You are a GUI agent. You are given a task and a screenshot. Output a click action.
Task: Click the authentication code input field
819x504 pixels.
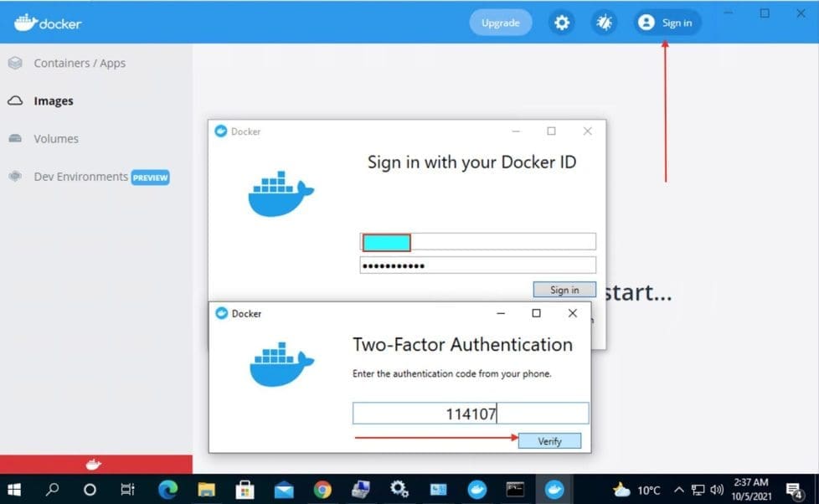[x=470, y=414]
